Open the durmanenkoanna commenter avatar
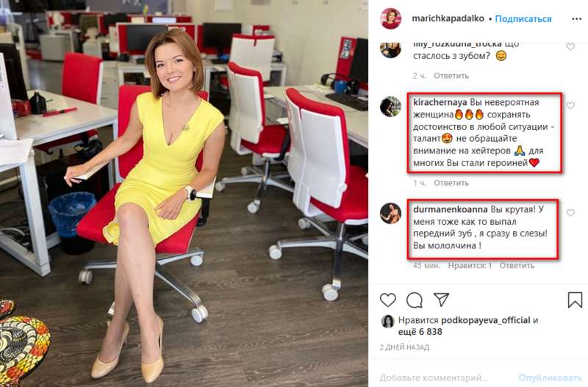Viewport: 588px width, 387px height. point(390,213)
